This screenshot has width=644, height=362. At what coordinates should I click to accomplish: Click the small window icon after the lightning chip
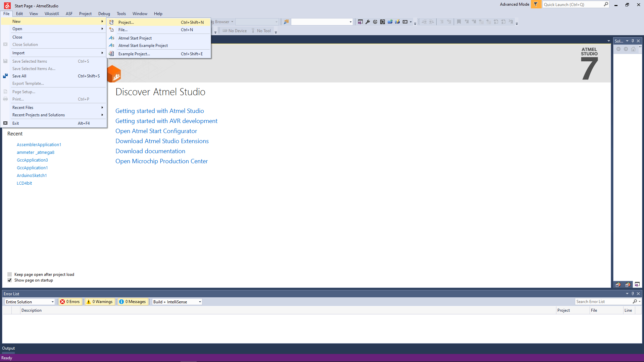tap(405, 22)
